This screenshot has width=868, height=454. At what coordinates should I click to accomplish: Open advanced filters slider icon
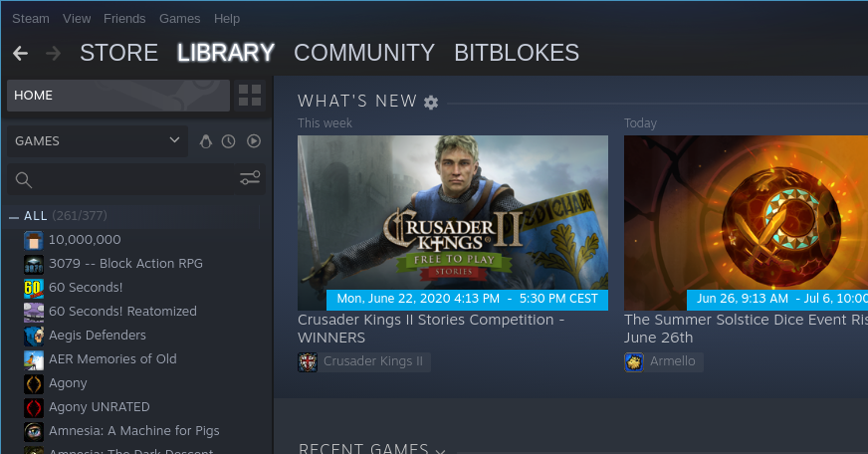(x=250, y=178)
